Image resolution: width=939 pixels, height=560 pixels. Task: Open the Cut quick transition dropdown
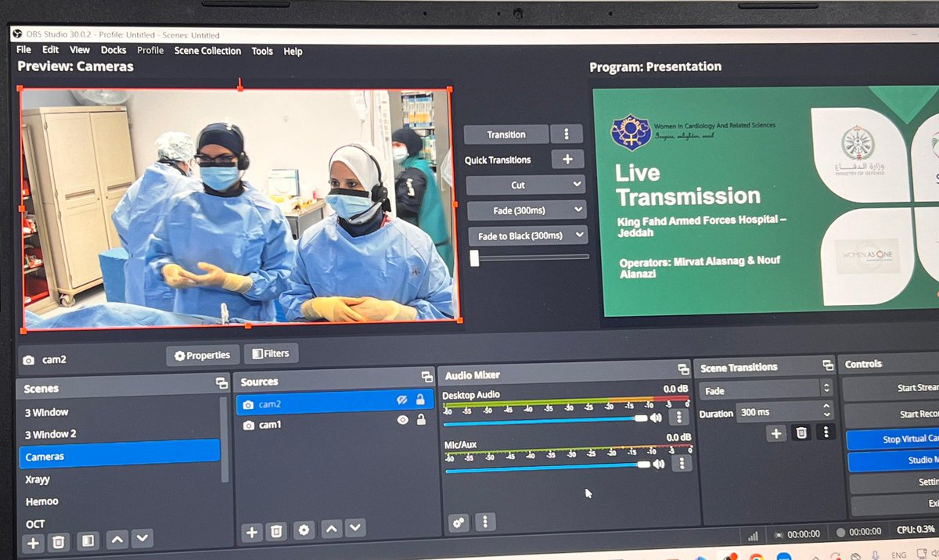point(525,185)
